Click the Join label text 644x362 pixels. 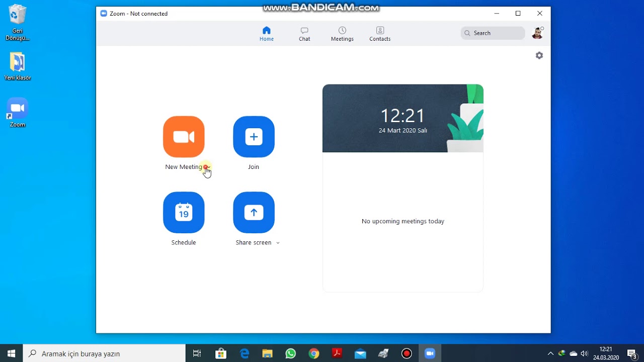click(254, 167)
